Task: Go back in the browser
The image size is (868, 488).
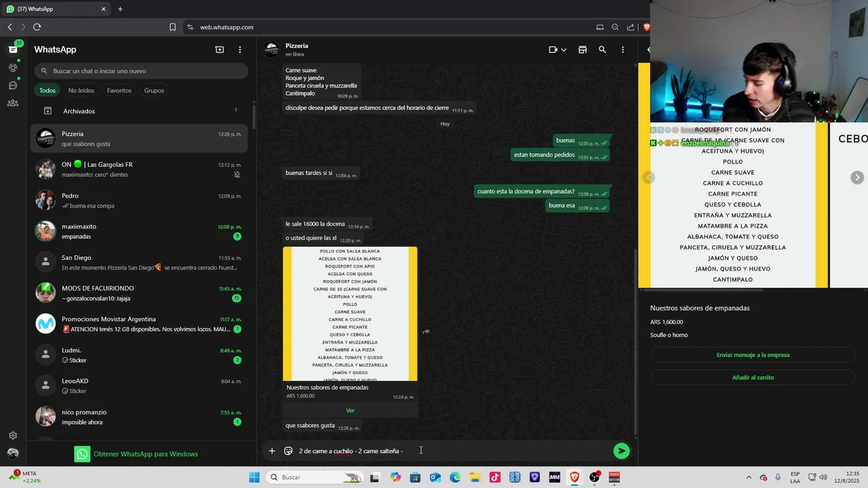Action: click(9, 27)
